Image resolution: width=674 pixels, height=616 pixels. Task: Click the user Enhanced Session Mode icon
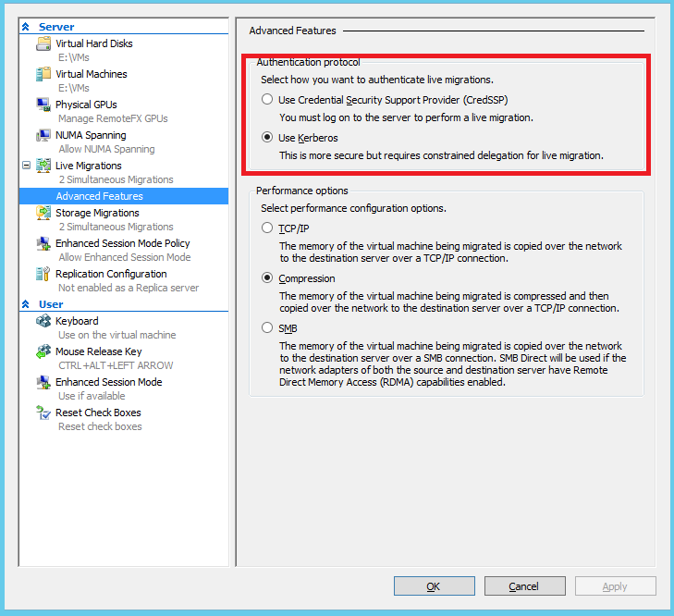[43, 382]
